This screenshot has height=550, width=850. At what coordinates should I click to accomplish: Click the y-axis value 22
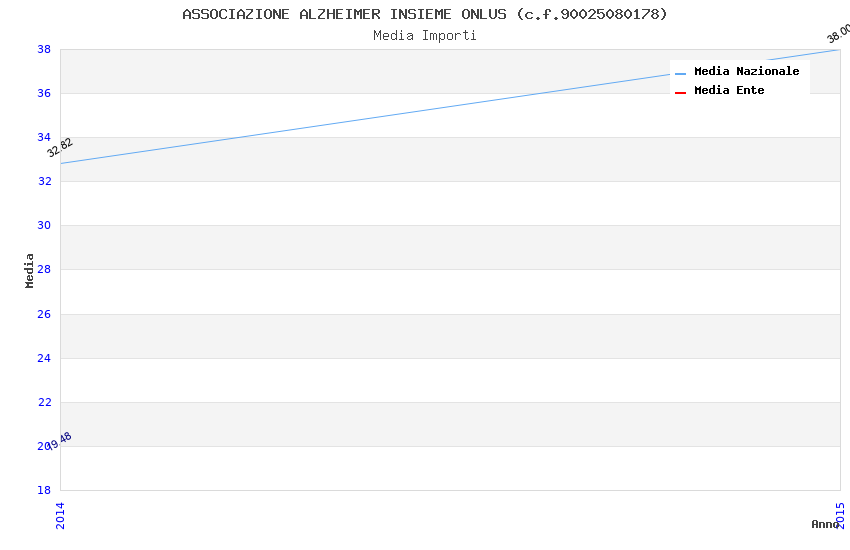click(44, 402)
